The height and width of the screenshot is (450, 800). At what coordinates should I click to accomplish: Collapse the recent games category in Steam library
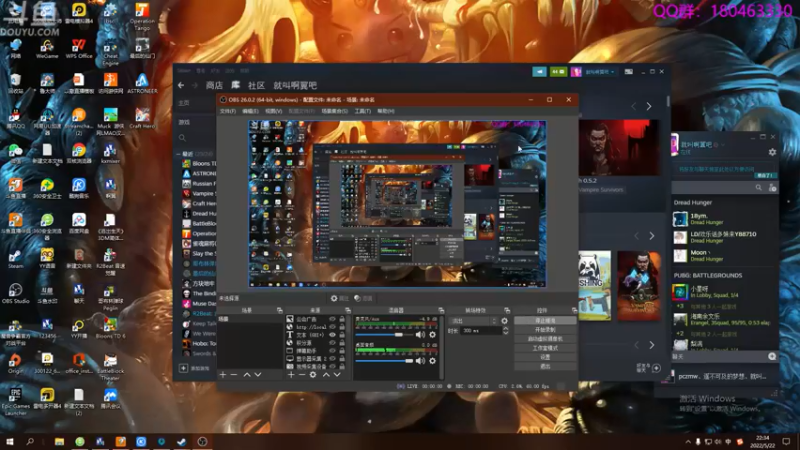(178, 154)
